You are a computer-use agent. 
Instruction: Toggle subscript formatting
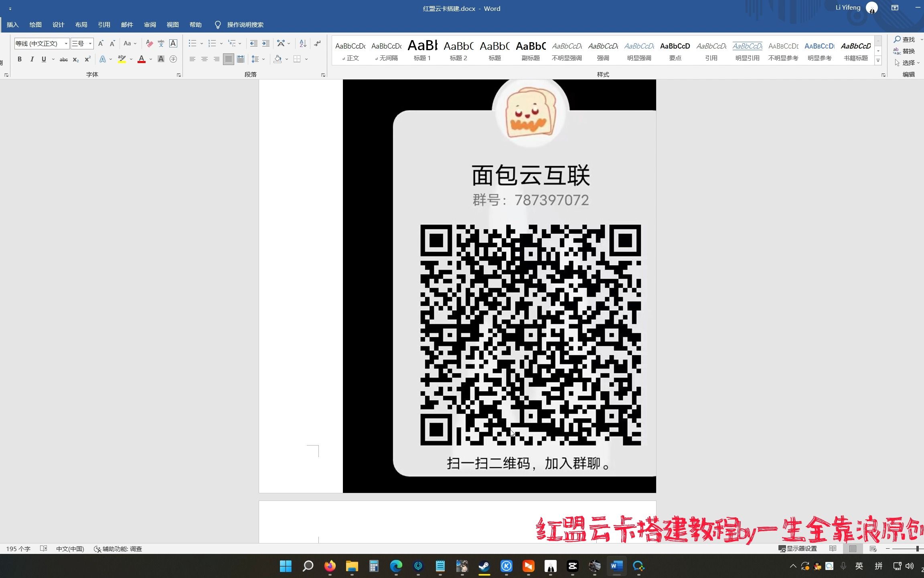tap(75, 59)
